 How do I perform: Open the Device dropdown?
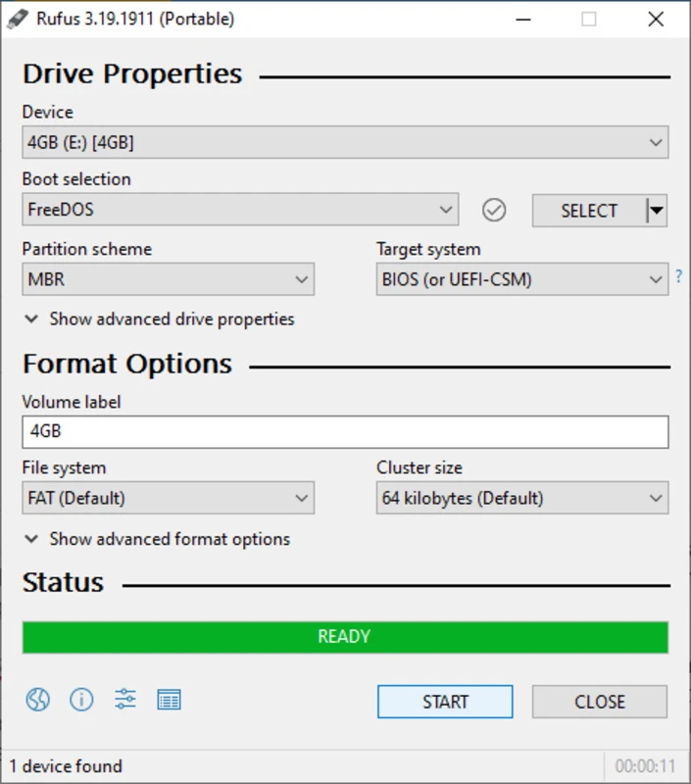click(x=345, y=142)
